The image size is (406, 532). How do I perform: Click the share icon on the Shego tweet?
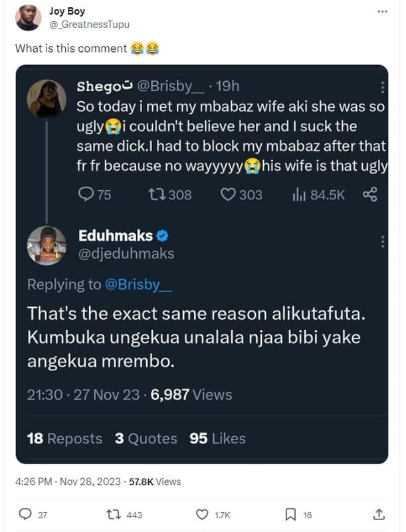pyautogui.click(x=370, y=194)
